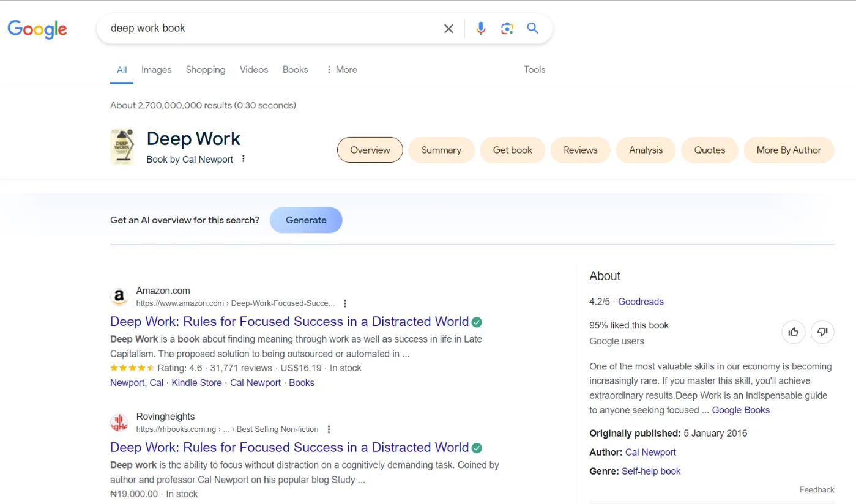This screenshot has width=856, height=504.
Task: Open Rovingheights result Deep Work title link
Action: [x=289, y=448]
